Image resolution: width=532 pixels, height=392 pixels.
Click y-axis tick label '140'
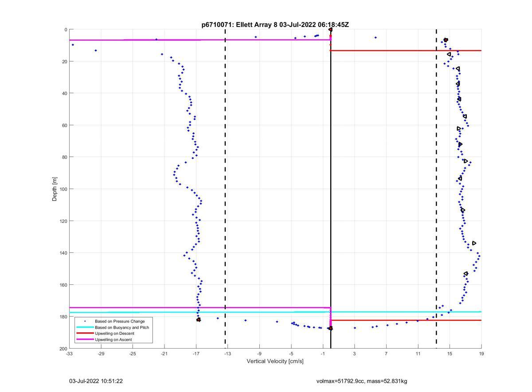63,253
